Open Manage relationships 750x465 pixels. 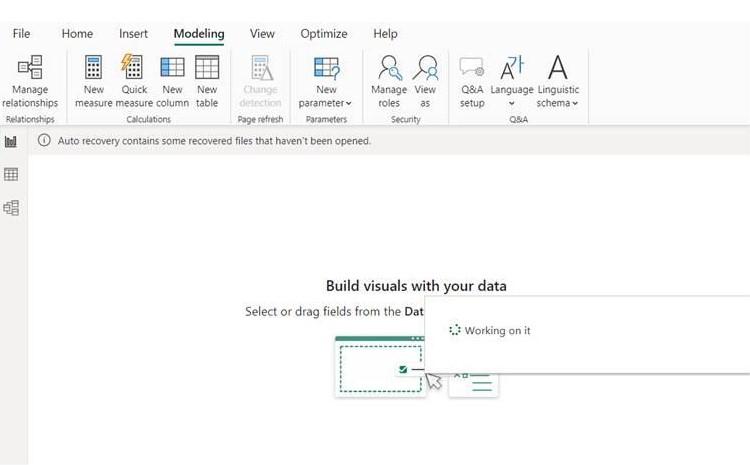(x=30, y=81)
